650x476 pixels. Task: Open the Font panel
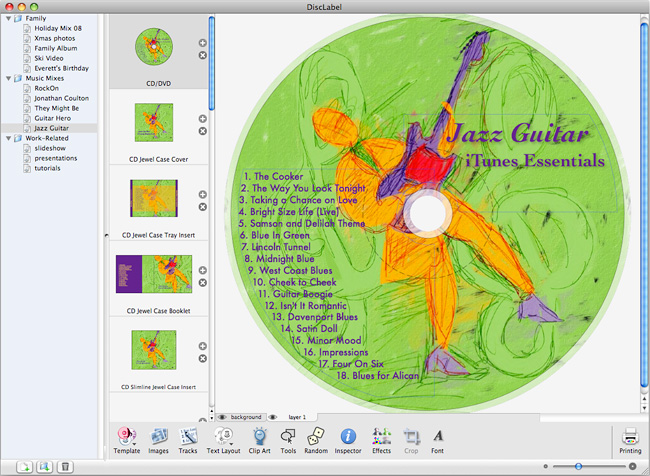tap(438, 440)
